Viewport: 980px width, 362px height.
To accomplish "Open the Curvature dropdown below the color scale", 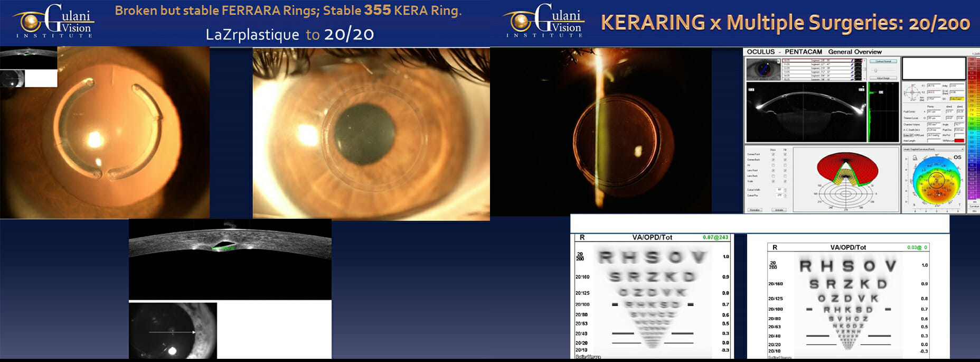I will (974, 206).
